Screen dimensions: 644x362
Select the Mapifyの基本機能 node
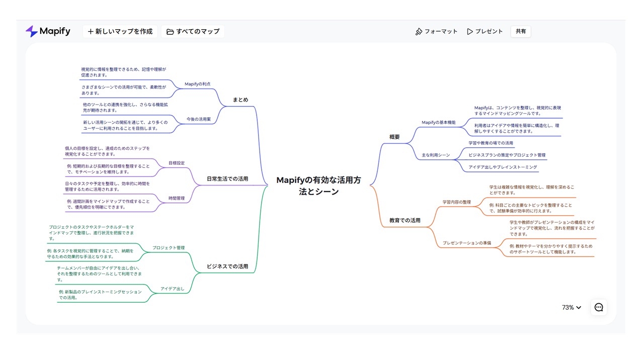439,122
